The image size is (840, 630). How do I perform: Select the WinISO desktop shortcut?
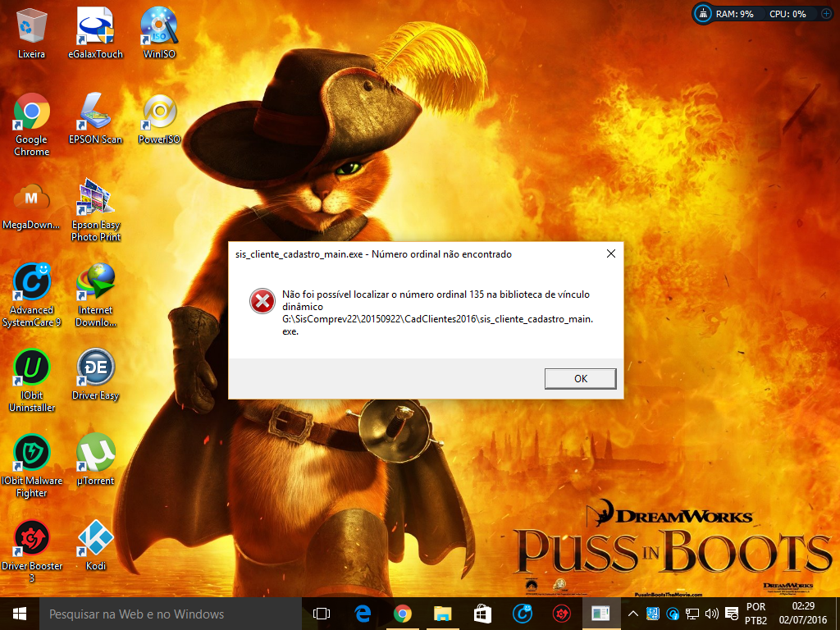pyautogui.click(x=159, y=33)
